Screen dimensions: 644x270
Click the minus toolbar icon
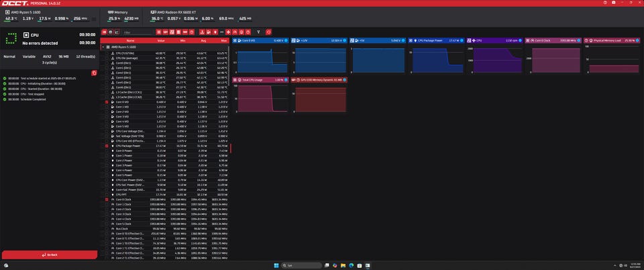click(x=222, y=32)
